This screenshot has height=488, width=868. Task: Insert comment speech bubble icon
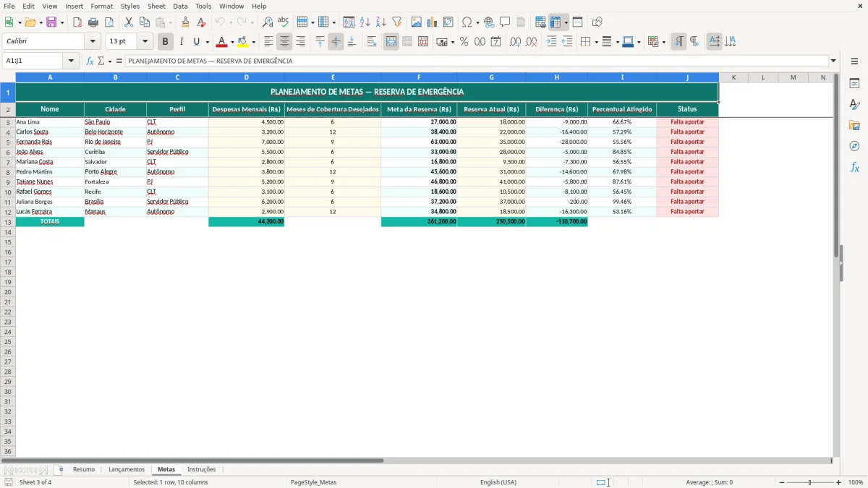pos(505,22)
